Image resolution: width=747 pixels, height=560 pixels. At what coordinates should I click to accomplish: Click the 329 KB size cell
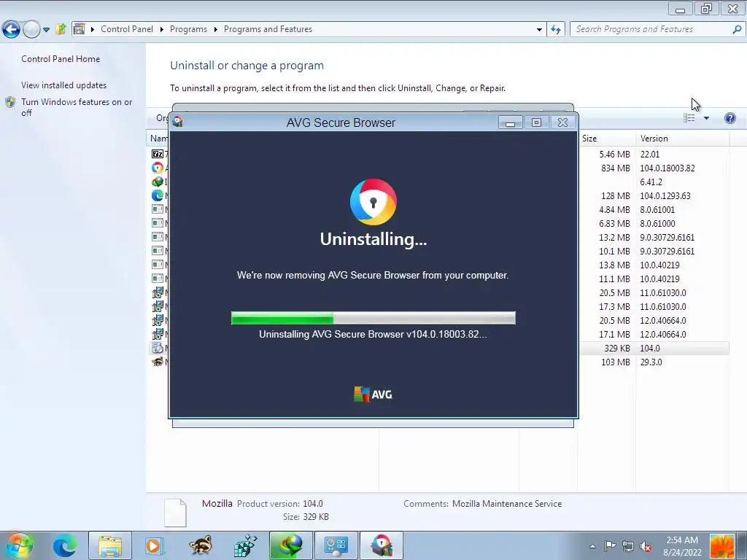pos(616,348)
